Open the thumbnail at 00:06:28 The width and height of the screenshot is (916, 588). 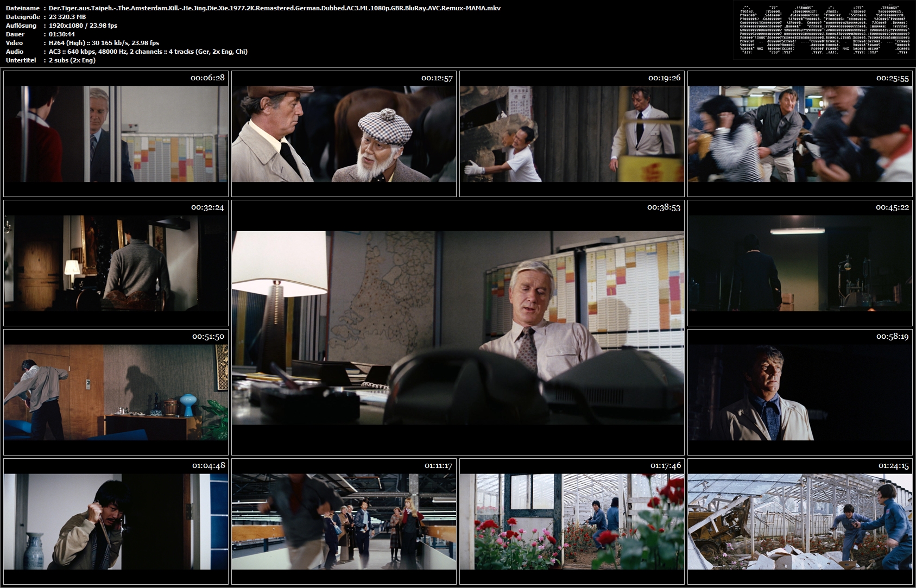(x=116, y=134)
